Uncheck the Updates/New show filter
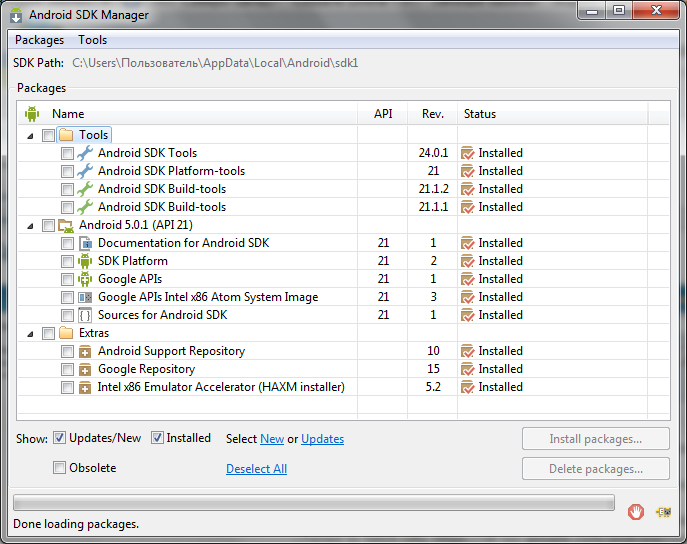The image size is (687, 544). tap(59, 438)
